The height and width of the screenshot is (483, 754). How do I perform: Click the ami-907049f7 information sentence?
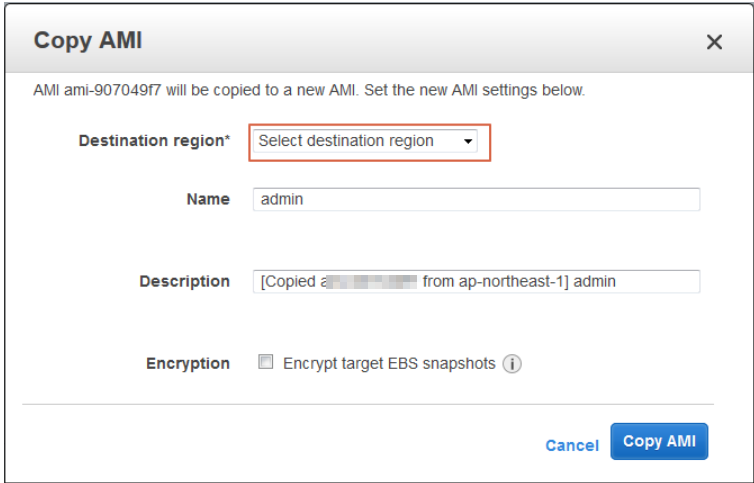[x=309, y=90]
